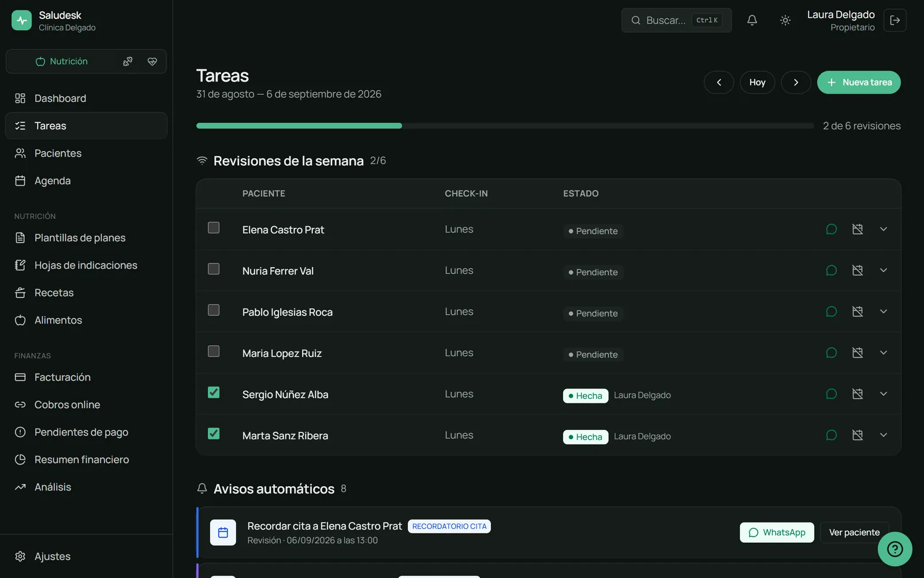Go to next week arrow
Viewport: 924px width, 578px height.
[796, 82]
